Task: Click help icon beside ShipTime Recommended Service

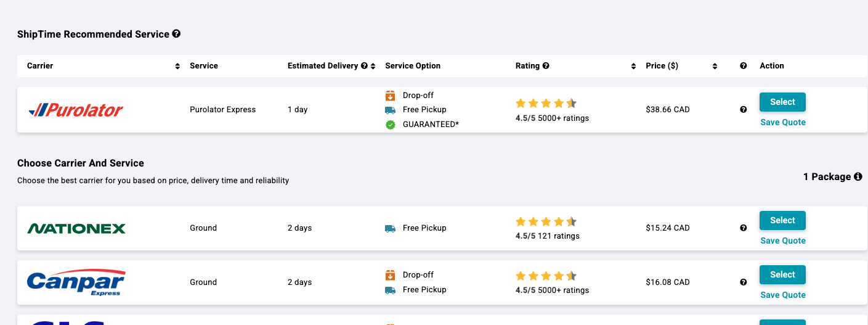Action: tap(176, 34)
